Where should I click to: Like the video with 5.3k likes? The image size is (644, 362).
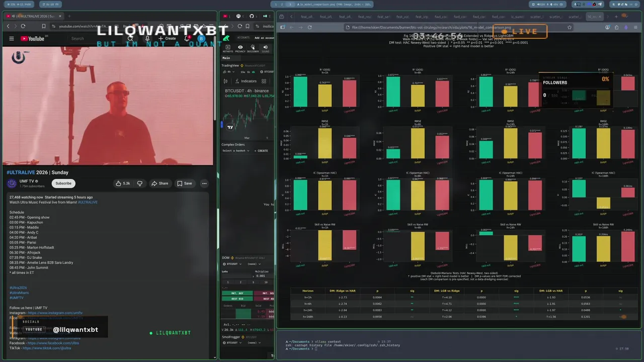pos(123,184)
